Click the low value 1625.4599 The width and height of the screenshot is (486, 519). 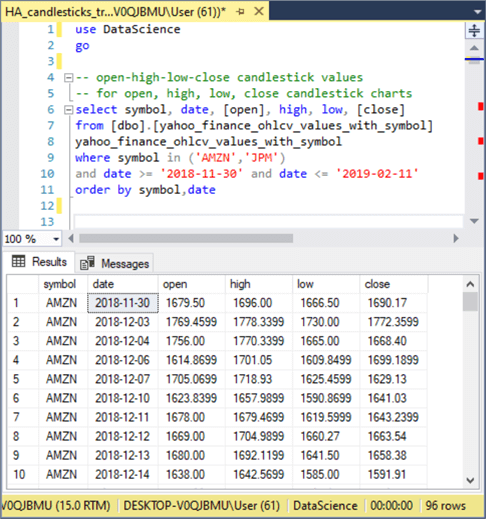coord(326,379)
